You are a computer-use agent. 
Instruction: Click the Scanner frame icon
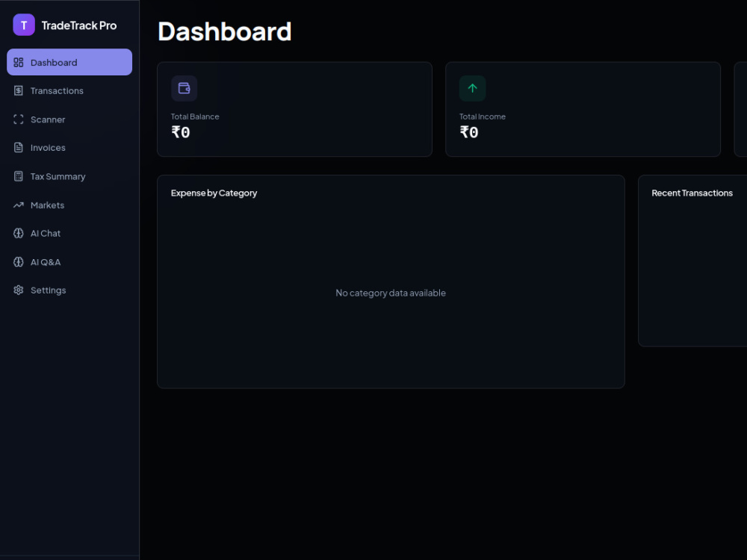19,119
